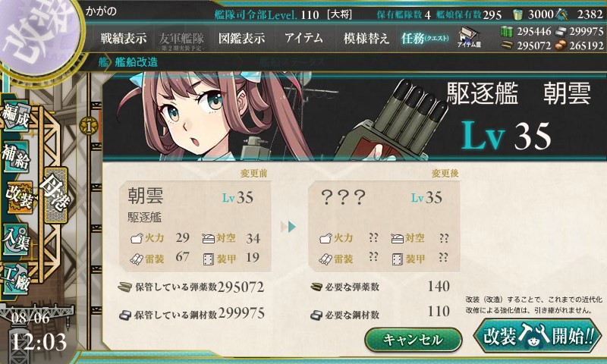
Task: Open the アイテム屋 item shop icon
Action: (469, 37)
